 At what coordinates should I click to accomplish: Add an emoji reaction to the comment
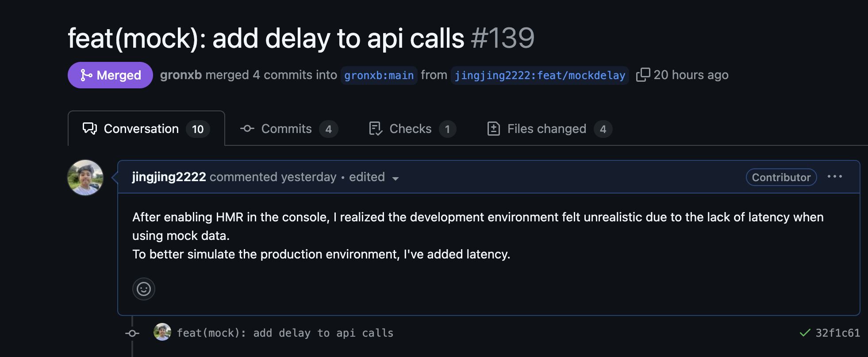(x=144, y=289)
